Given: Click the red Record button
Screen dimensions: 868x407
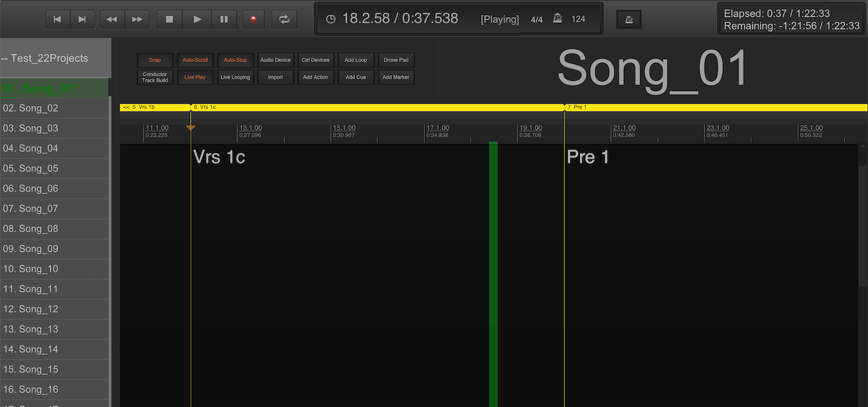Looking at the screenshot, I should coord(253,19).
